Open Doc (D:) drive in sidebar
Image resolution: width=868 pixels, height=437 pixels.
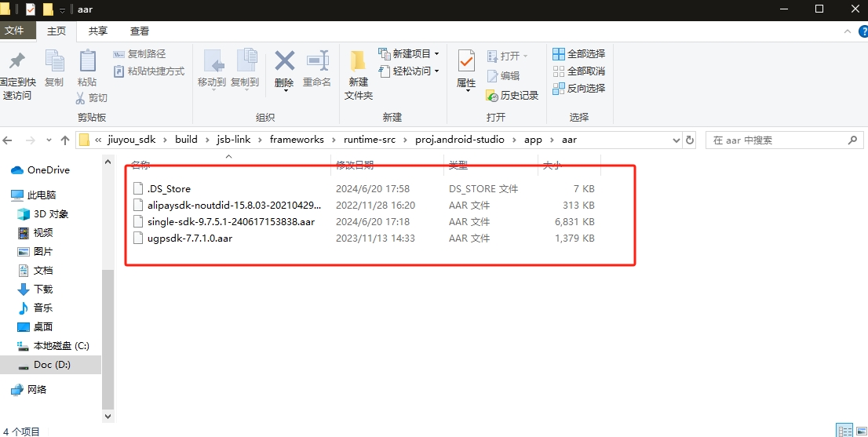coord(53,365)
